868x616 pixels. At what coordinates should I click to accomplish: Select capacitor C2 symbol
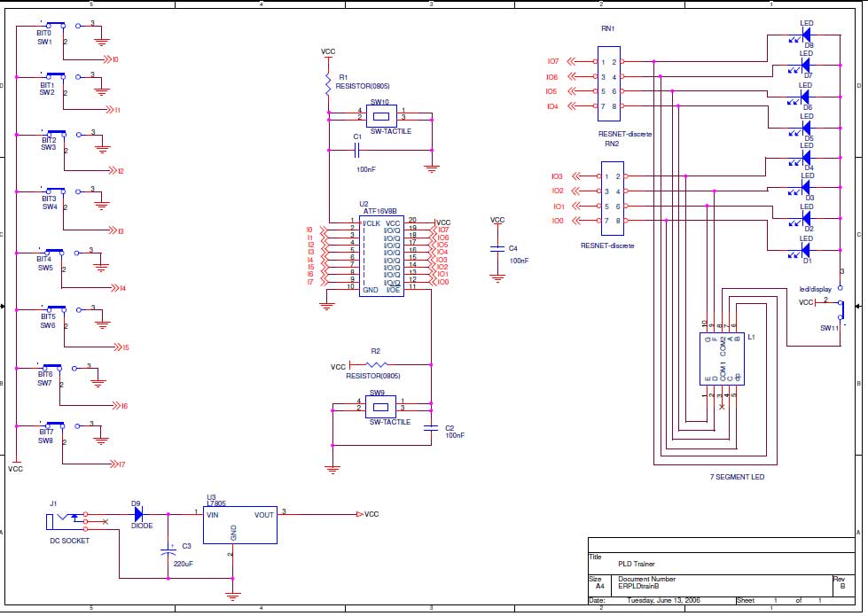click(x=431, y=428)
